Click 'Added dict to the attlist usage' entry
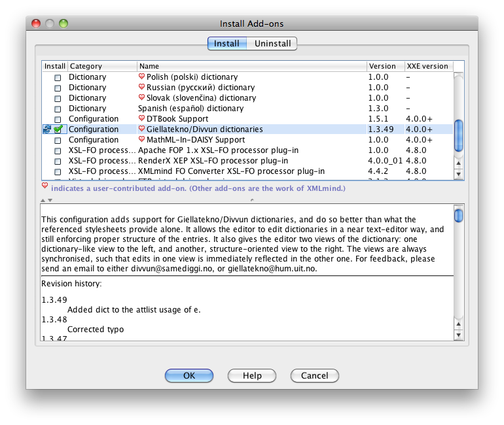 [x=134, y=310]
